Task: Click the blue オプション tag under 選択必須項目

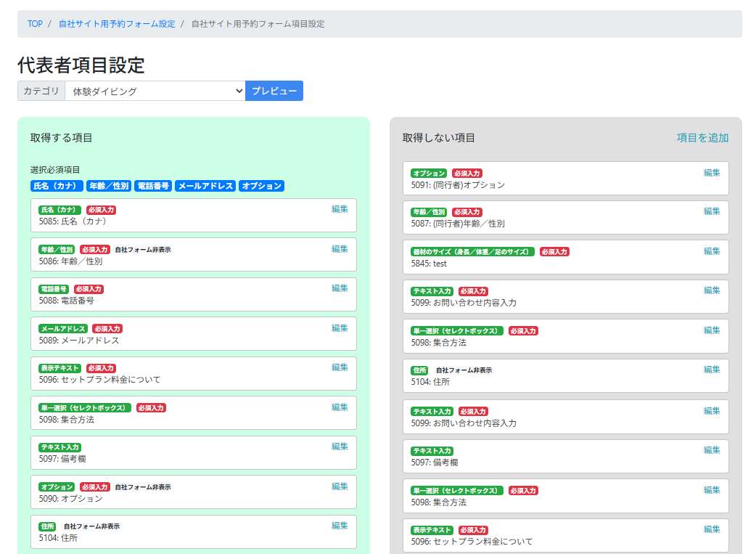Action: pos(261,186)
